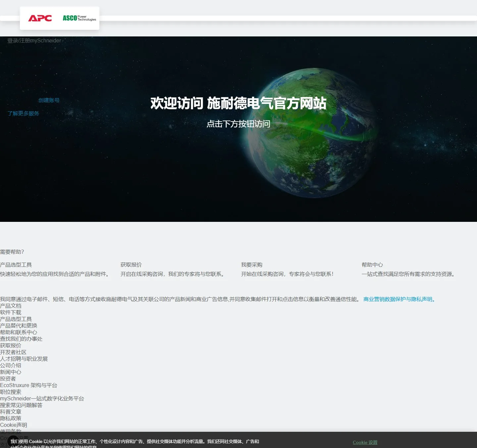The image size is (477, 448).
Task: Open 公司介绍 footer link
Action: coord(11,365)
